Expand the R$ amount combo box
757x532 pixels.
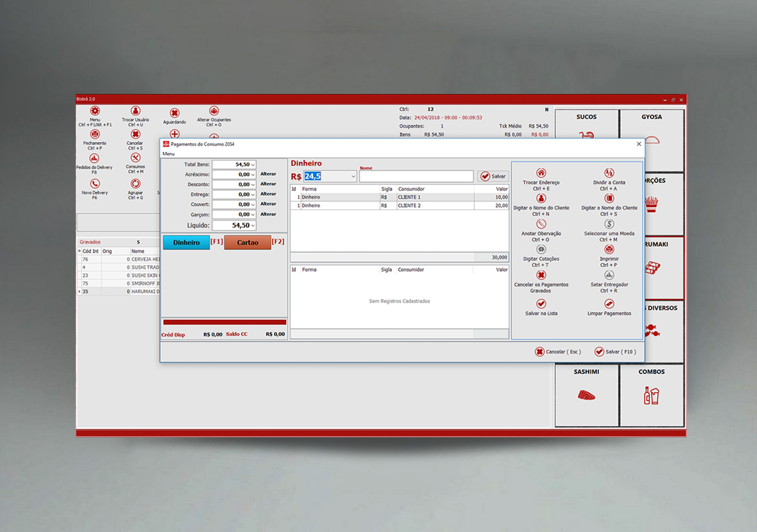(x=353, y=176)
